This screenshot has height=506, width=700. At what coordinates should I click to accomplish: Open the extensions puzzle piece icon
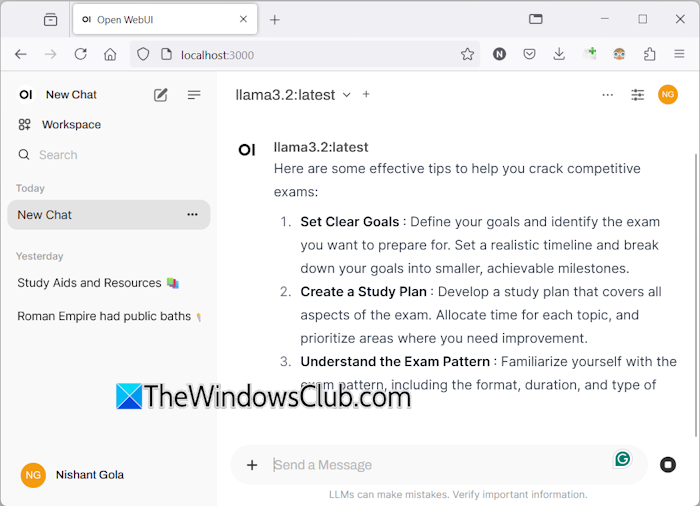coord(650,54)
